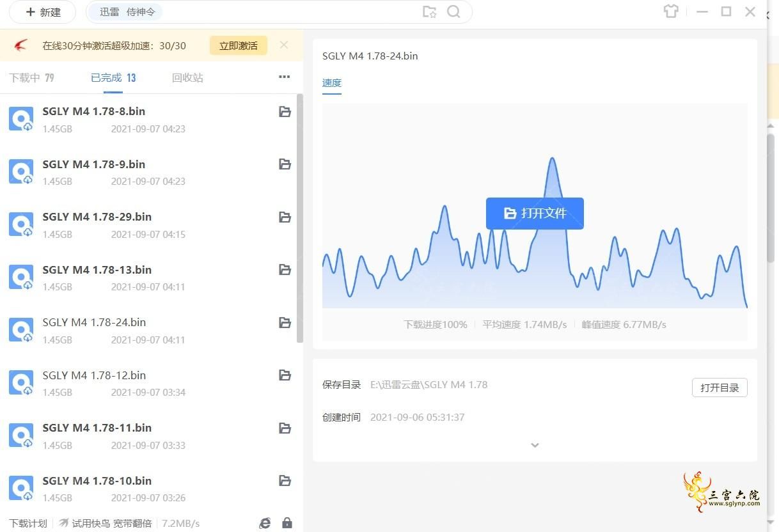Screen dimensions: 779x532
Task: Expand more details with the down chevron
Action: pos(535,445)
